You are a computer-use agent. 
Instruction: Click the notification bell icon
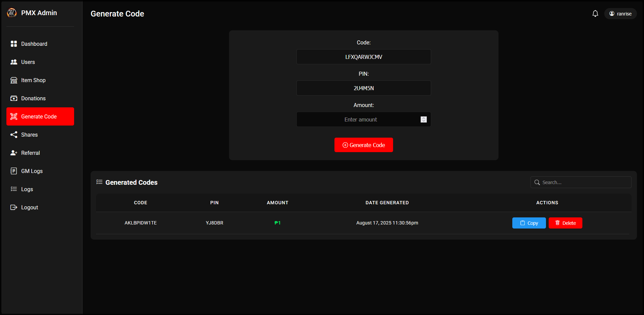595,13
